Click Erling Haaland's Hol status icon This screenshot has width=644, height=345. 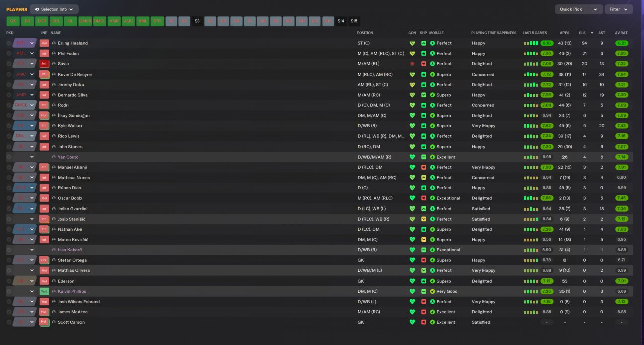pos(44,43)
